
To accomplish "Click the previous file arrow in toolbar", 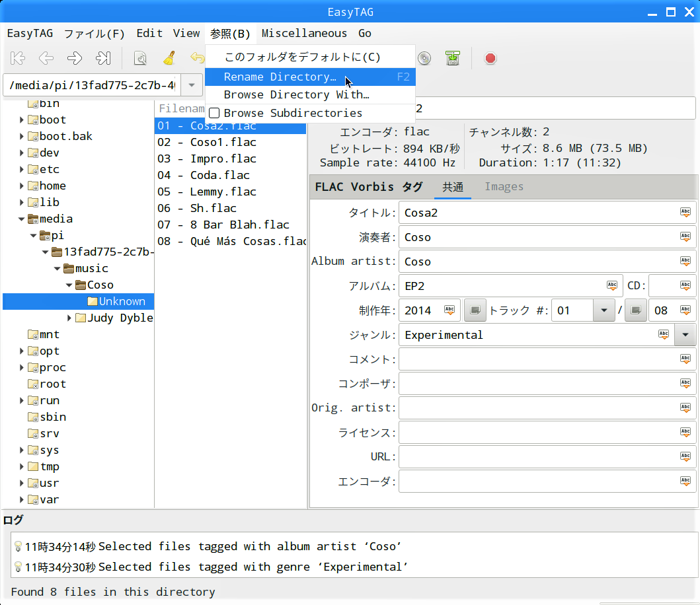I will pyautogui.click(x=46, y=58).
